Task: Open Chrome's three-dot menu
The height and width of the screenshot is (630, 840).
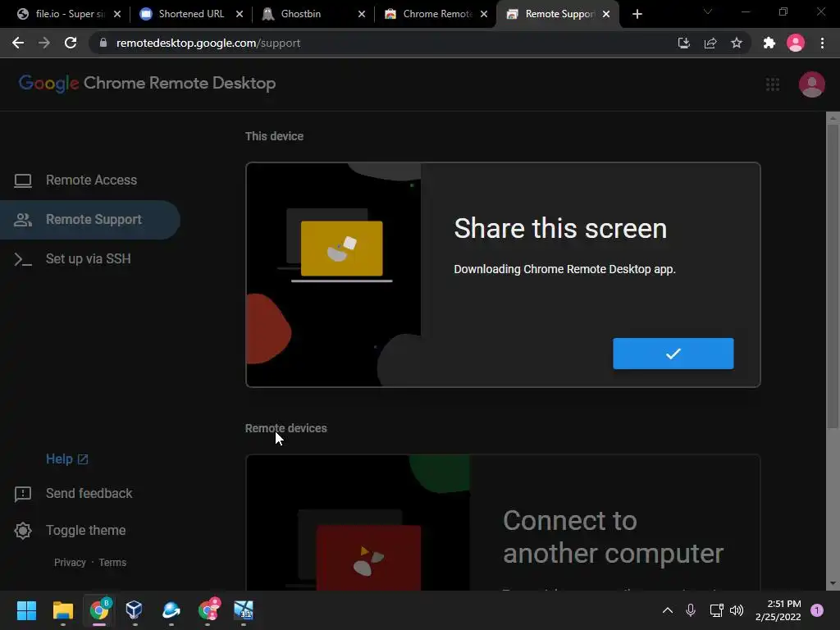Action: tap(822, 43)
